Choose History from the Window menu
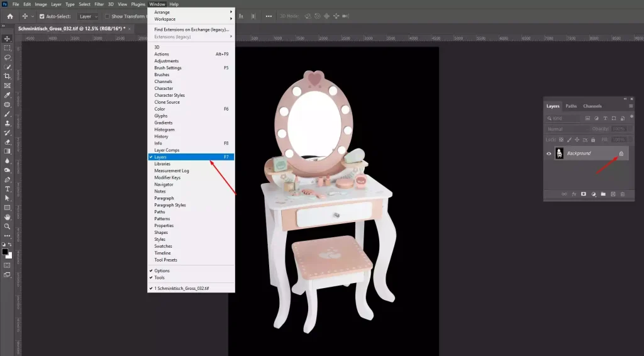Screen dimensions: 644x356 [x=191, y=136]
